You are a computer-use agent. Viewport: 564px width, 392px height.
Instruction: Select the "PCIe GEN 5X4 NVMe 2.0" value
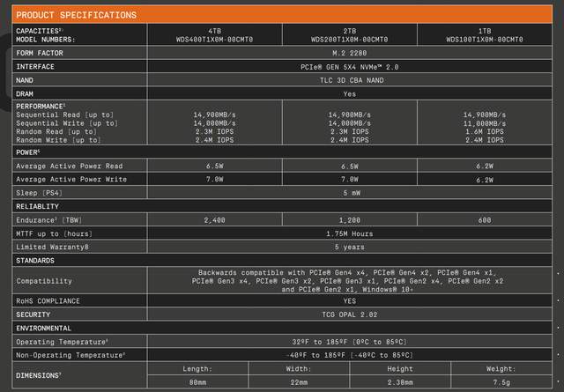tap(349, 67)
